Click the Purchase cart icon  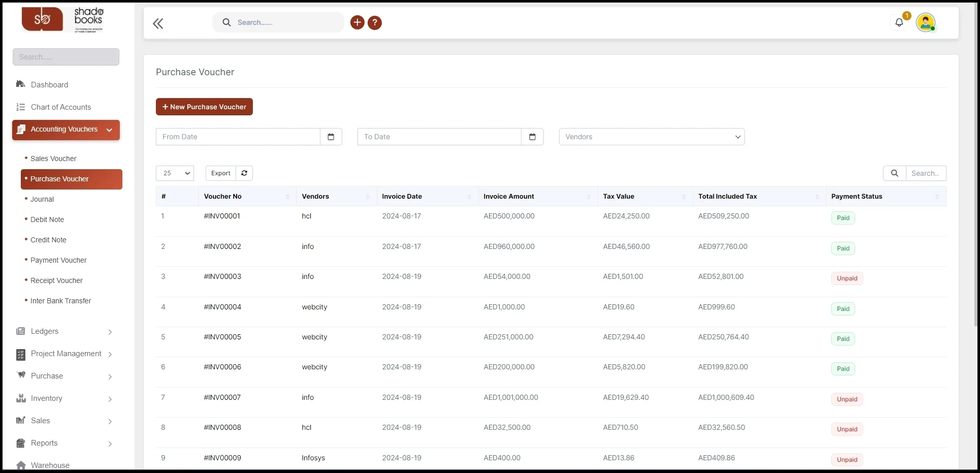(x=21, y=375)
